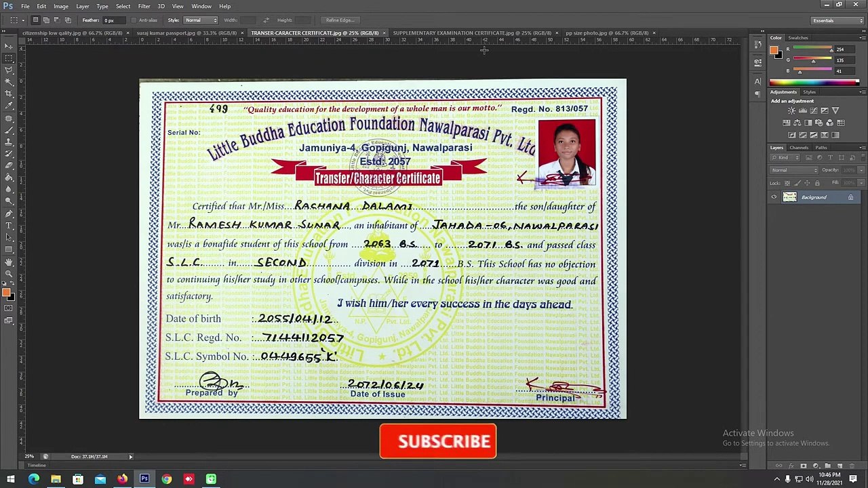
Task: Toggle Lock image pixels
Action: coord(797,183)
